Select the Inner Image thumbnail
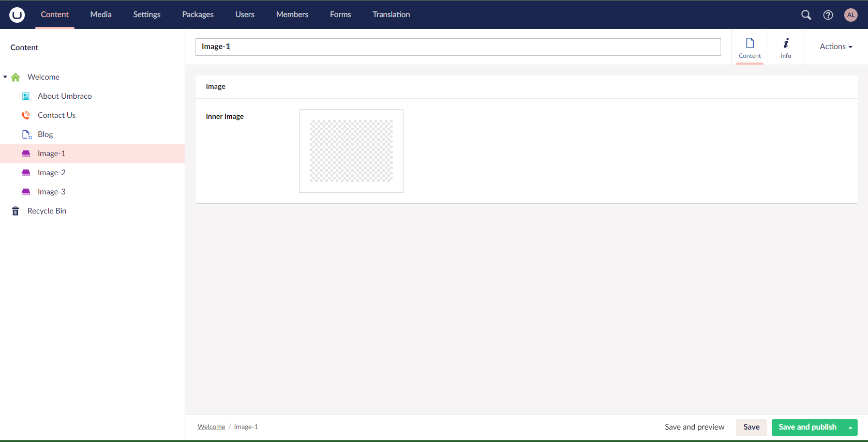Image resolution: width=868 pixels, height=442 pixels. tap(351, 151)
